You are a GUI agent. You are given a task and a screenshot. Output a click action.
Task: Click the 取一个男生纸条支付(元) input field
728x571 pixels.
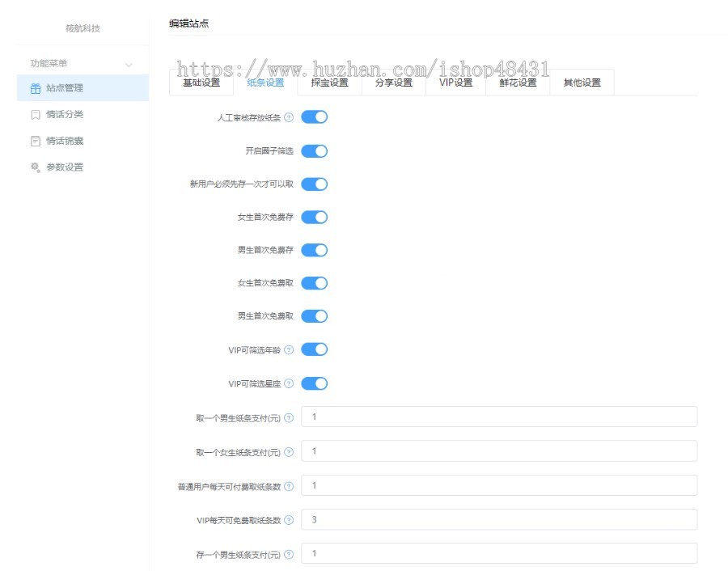click(499, 417)
